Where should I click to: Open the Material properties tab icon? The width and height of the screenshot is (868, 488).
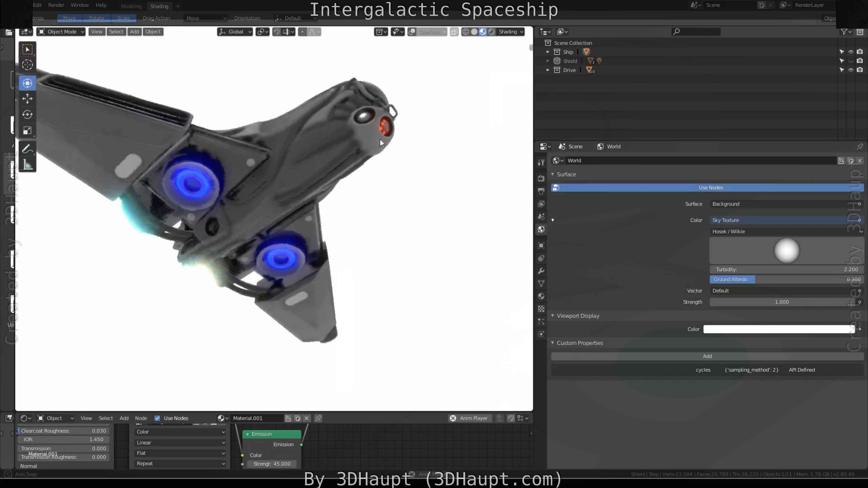[541, 296]
